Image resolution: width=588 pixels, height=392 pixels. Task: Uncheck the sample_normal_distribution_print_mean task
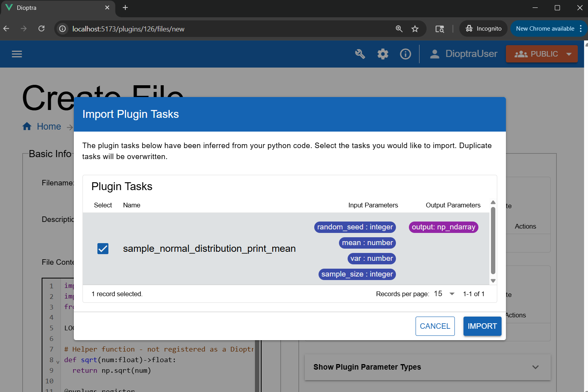[x=103, y=248]
